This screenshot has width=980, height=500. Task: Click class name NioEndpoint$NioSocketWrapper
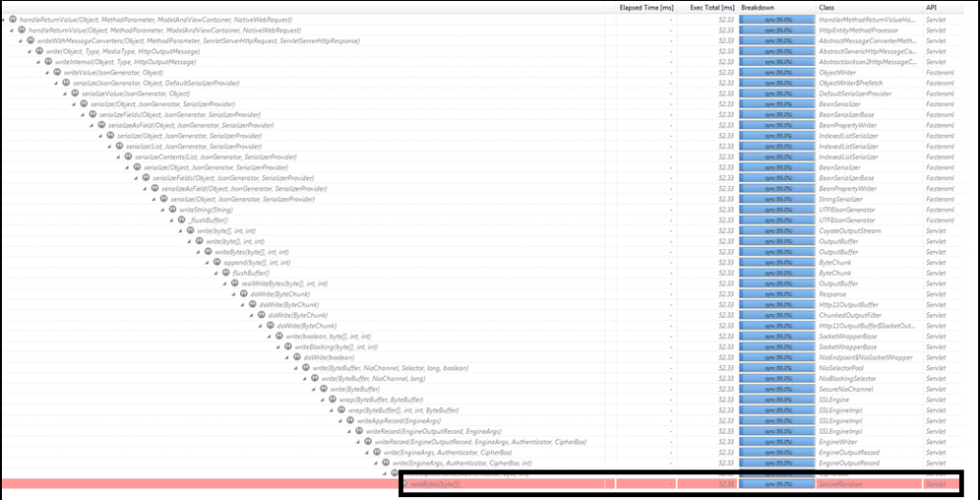864,357
